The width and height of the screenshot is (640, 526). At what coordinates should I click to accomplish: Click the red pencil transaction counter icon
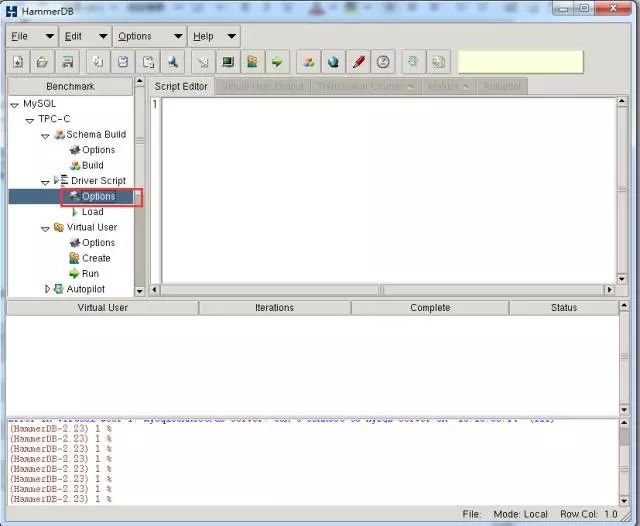coord(358,62)
